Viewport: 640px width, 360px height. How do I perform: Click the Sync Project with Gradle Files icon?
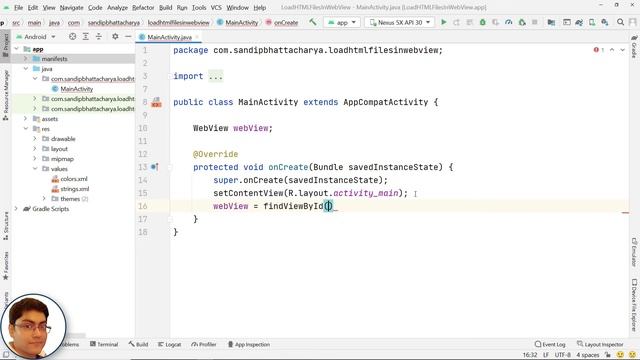click(x=579, y=22)
